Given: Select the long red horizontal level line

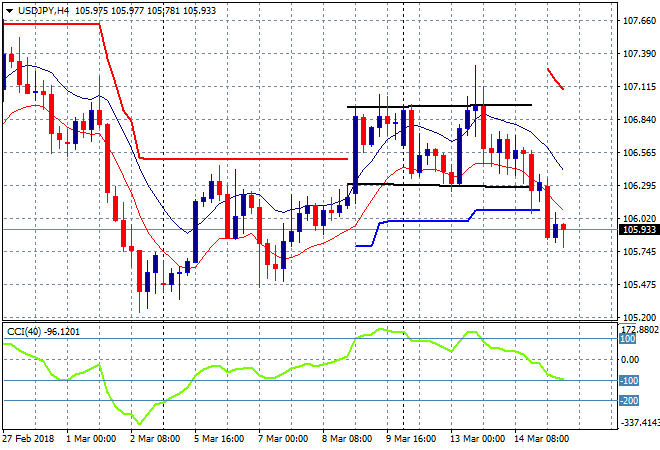Looking at the screenshot, I should coord(244,159).
